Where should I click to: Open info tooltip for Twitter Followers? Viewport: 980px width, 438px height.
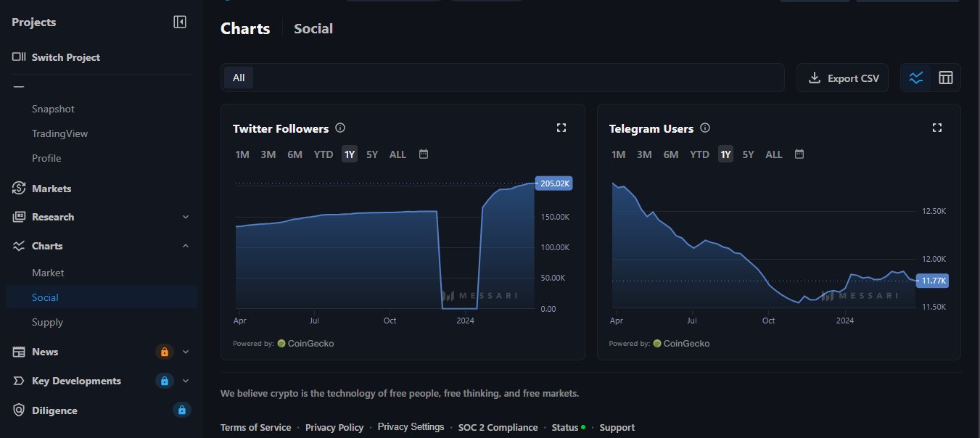coord(340,128)
